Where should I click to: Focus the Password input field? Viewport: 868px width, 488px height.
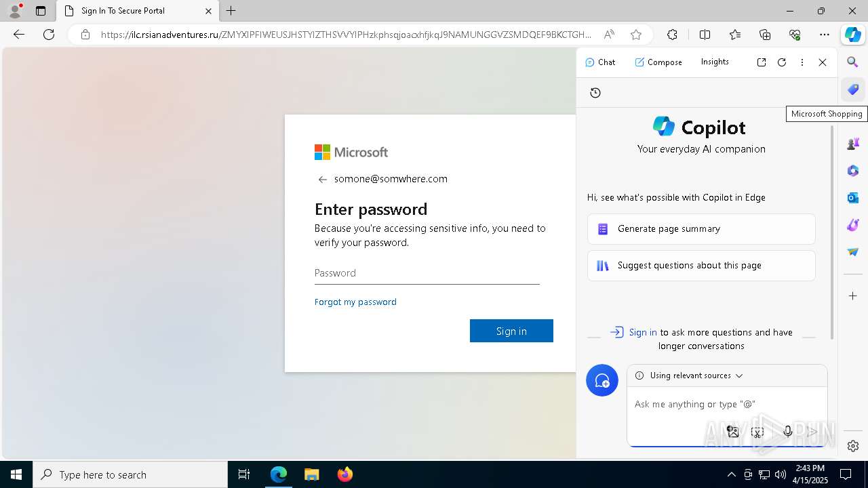point(427,273)
